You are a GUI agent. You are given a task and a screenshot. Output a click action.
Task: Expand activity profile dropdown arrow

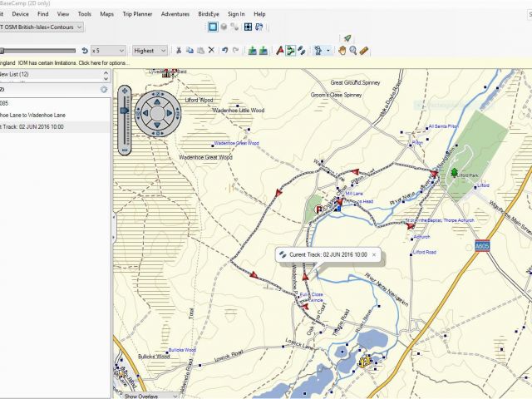[x=328, y=51]
